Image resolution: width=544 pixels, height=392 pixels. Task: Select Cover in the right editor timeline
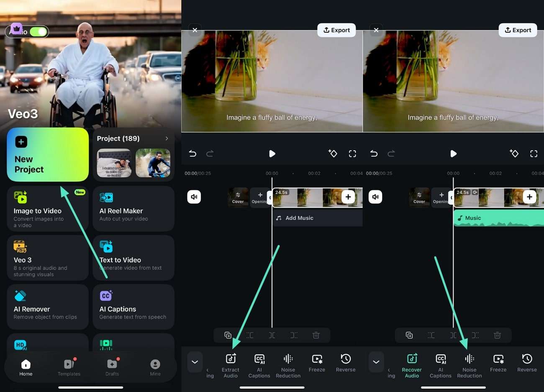click(x=419, y=197)
